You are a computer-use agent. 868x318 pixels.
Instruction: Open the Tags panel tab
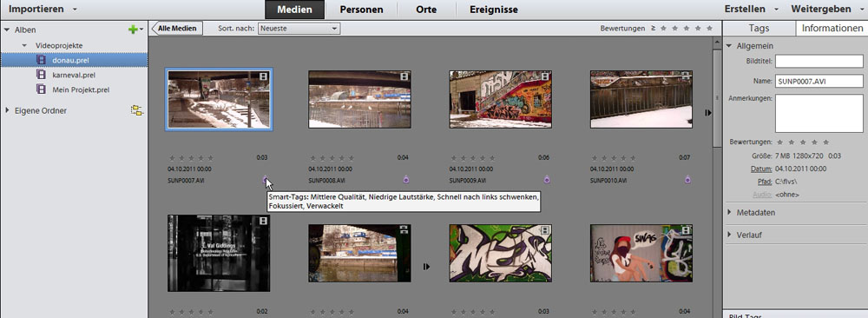759,29
